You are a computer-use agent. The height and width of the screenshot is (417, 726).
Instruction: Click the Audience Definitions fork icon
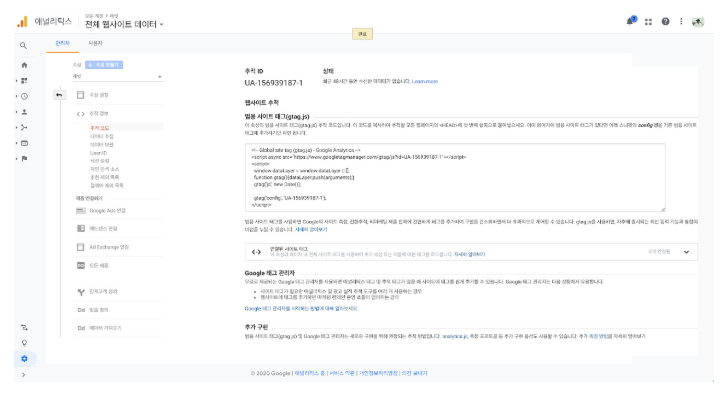81,292
